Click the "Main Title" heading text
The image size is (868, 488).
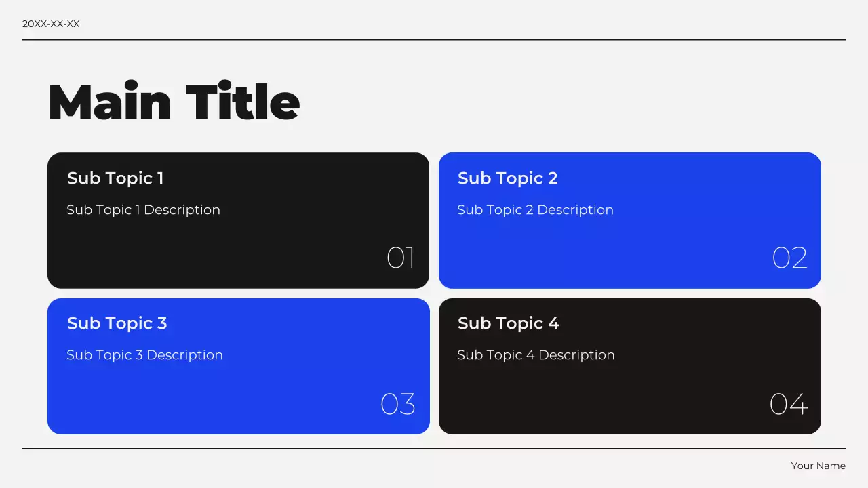[x=174, y=103]
